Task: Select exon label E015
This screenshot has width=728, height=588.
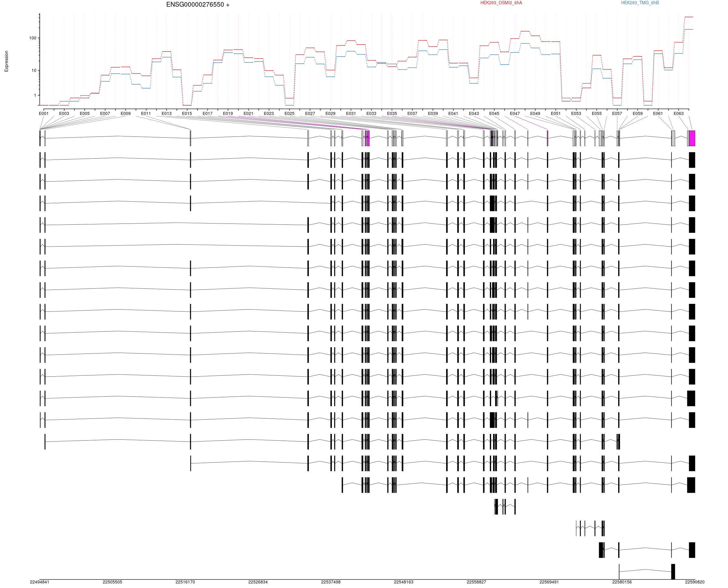Action: [187, 113]
